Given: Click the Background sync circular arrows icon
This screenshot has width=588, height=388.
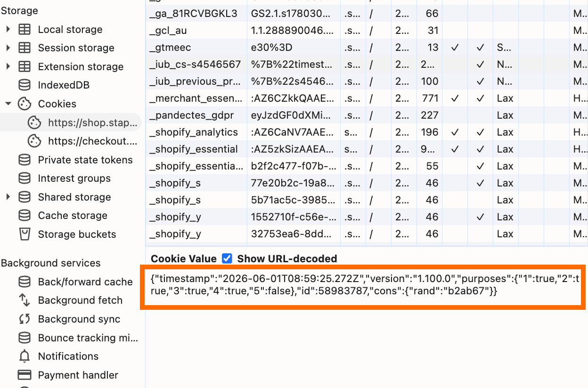Looking at the screenshot, I should click(x=24, y=319).
